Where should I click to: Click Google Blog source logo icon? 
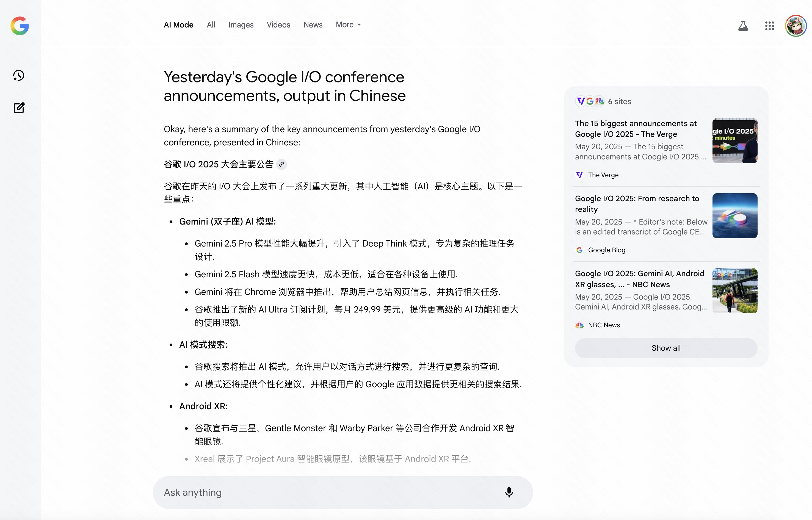[579, 250]
